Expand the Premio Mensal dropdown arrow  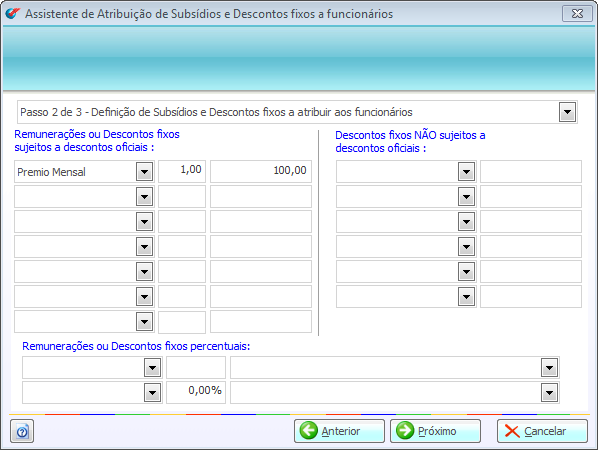click(x=145, y=172)
